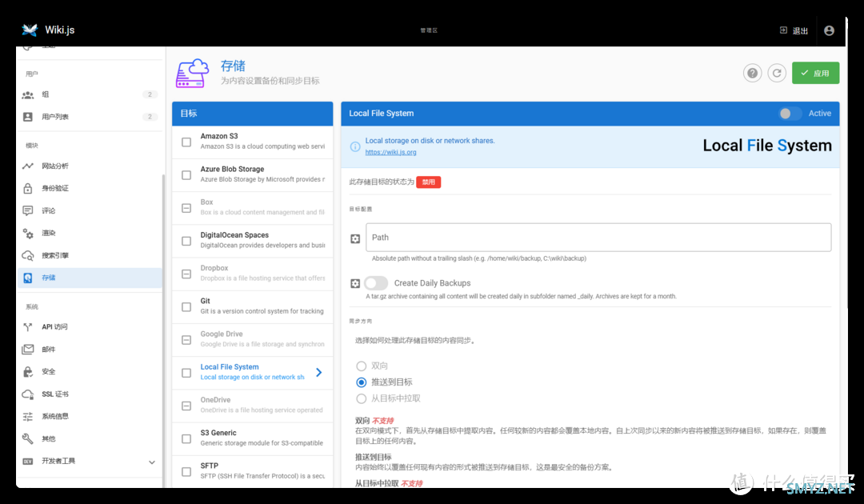
Task: Click the icon beside the Path field
Action: [x=355, y=238]
